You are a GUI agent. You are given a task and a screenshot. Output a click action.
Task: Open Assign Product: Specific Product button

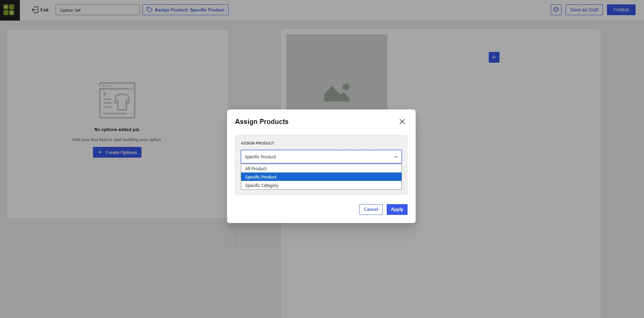click(186, 10)
